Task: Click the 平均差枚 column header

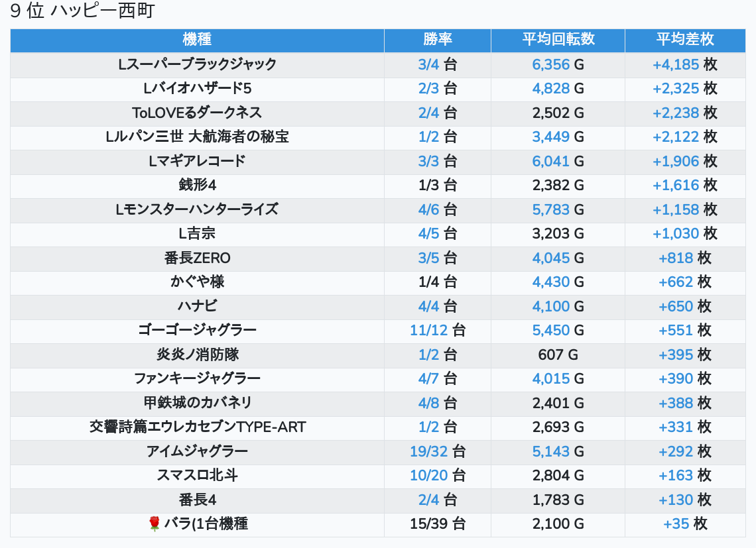Action: (685, 40)
